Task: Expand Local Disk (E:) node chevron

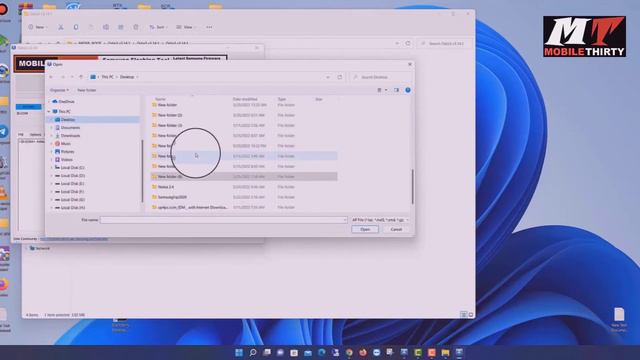Action: tap(51, 184)
